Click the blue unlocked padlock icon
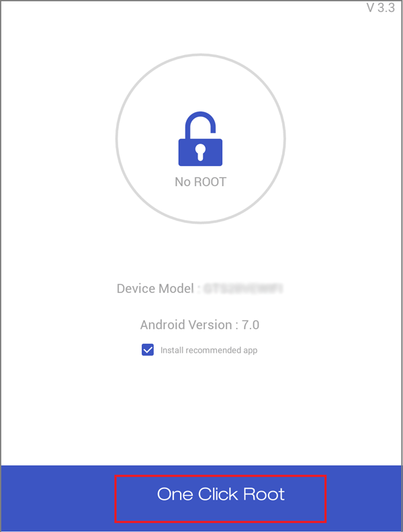403x532 pixels. pos(200,139)
